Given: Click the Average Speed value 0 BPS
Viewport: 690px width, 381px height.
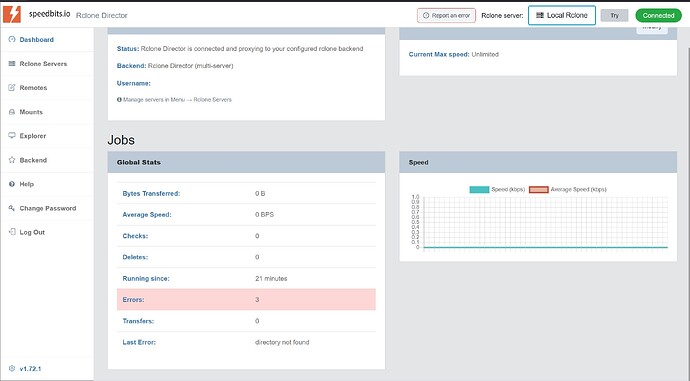Looking at the screenshot, I should pyautogui.click(x=264, y=215).
